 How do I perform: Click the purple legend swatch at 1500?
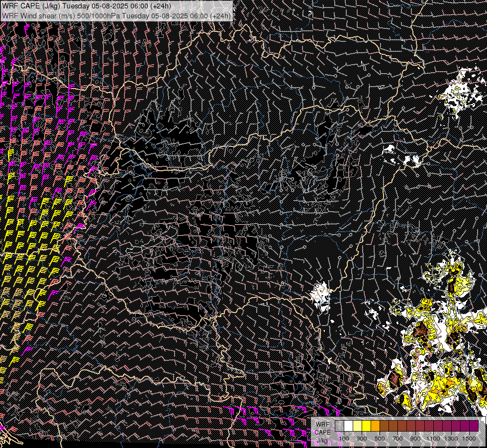[x=474, y=426]
